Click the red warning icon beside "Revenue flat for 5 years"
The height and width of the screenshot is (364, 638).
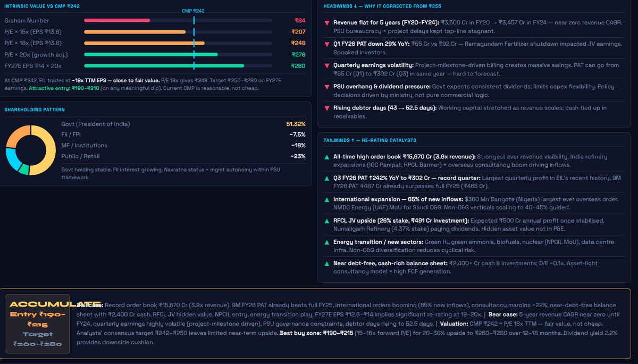326,23
